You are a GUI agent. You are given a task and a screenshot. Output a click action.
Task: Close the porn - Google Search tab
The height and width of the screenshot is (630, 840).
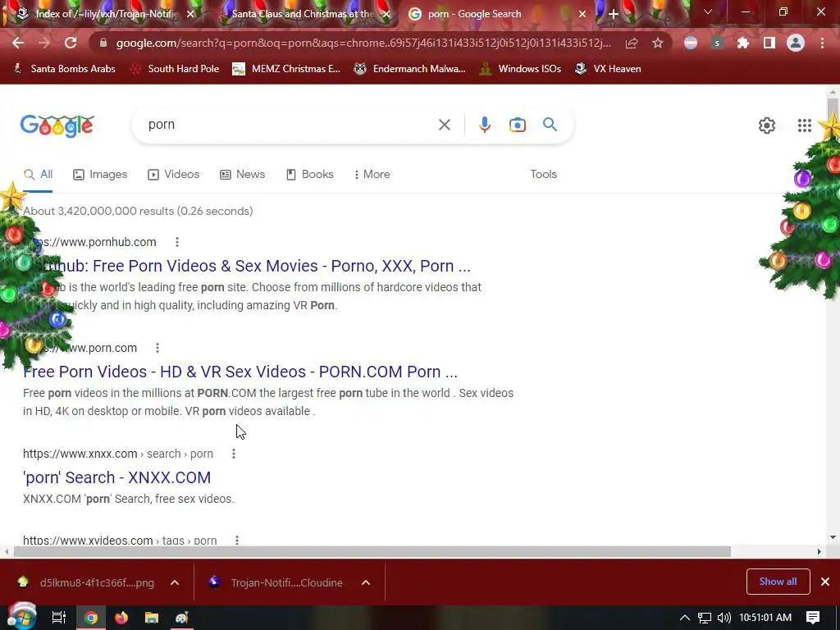(582, 14)
